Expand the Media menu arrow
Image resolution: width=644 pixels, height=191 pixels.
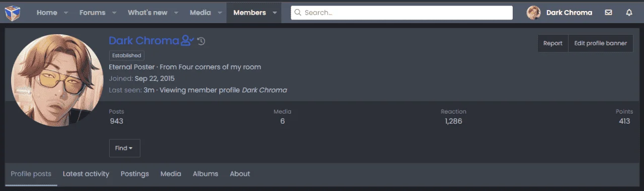(x=220, y=13)
